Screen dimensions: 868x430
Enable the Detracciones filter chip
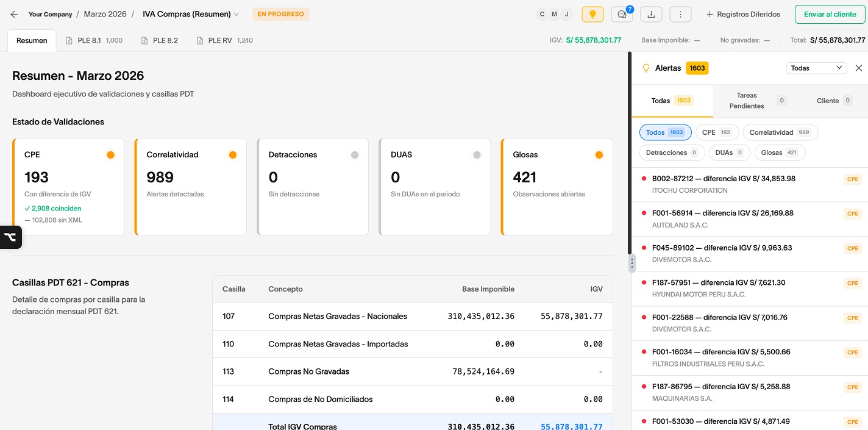[x=672, y=152]
